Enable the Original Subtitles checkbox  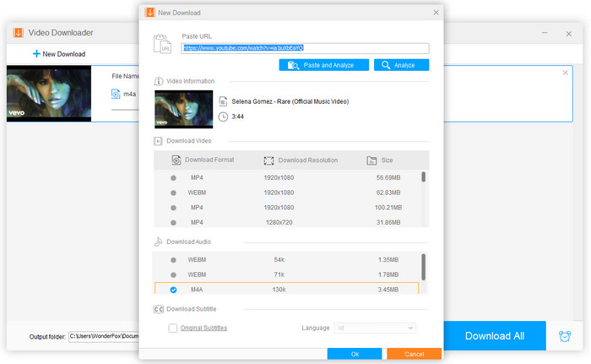coord(173,329)
